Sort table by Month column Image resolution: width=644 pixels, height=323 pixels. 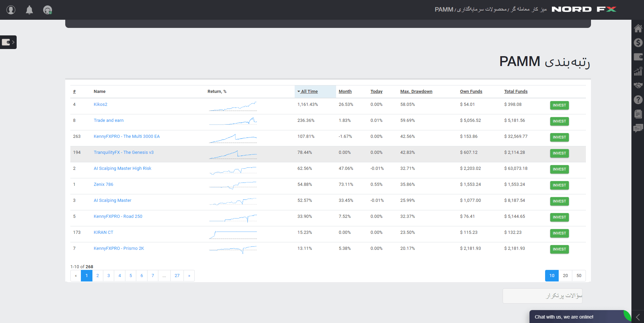coord(345,92)
